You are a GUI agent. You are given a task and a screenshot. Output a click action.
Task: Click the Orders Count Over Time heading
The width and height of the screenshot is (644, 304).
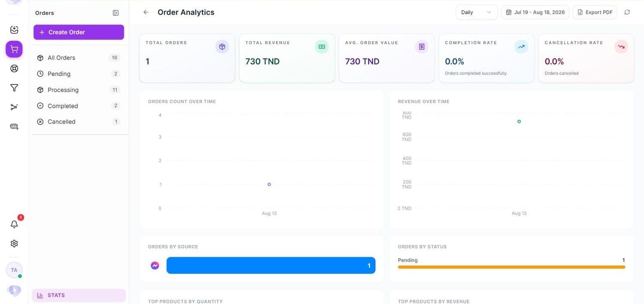pyautogui.click(x=182, y=101)
